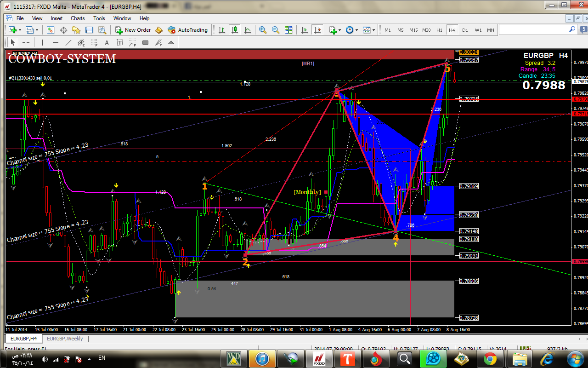Switch timeframe to M5
The height and width of the screenshot is (368, 588).
401,30
